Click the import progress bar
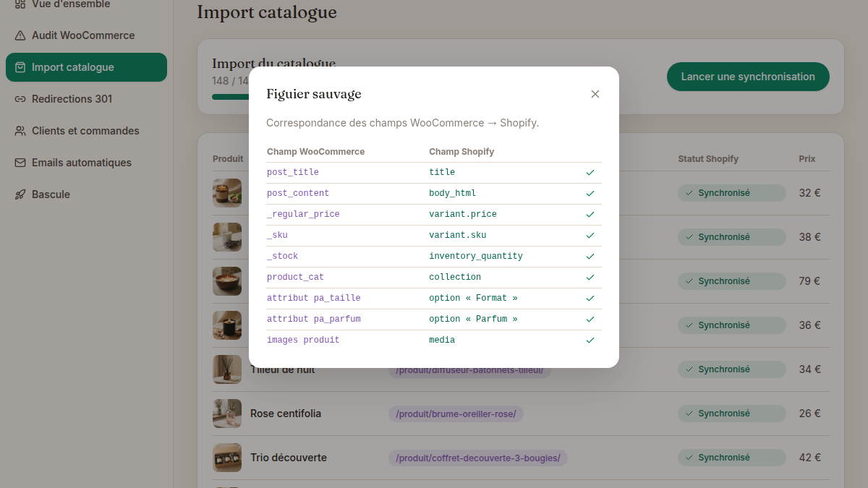The image size is (868, 488). click(230, 97)
